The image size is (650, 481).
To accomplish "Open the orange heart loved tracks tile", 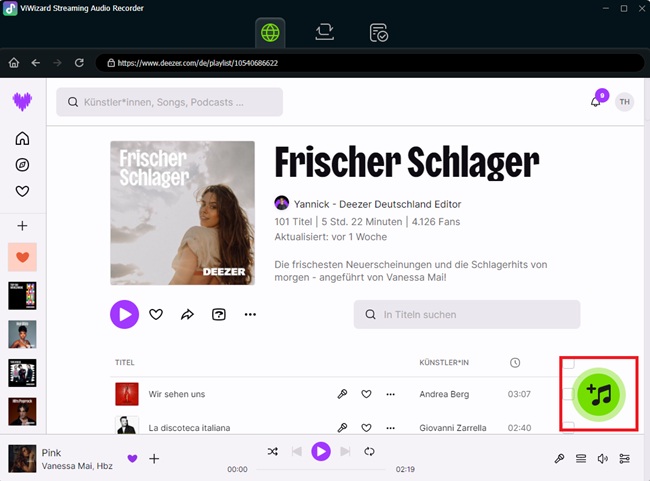I will (22, 257).
